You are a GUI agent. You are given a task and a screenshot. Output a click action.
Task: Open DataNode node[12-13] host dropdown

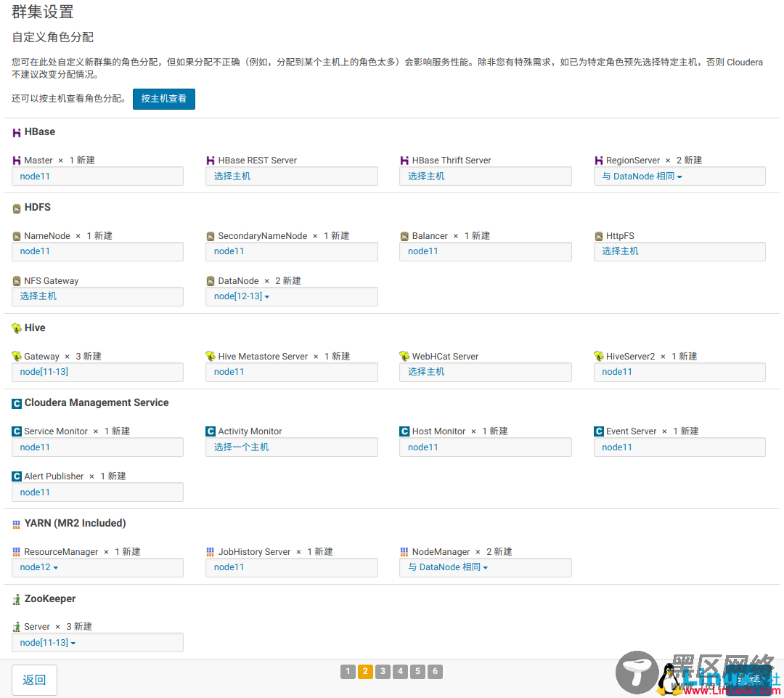[242, 296]
